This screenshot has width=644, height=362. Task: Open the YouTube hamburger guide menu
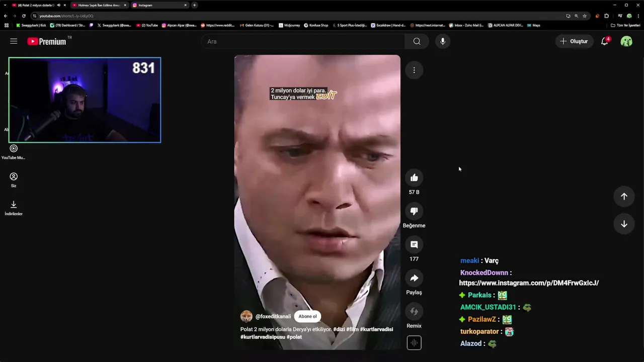[x=14, y=41]
